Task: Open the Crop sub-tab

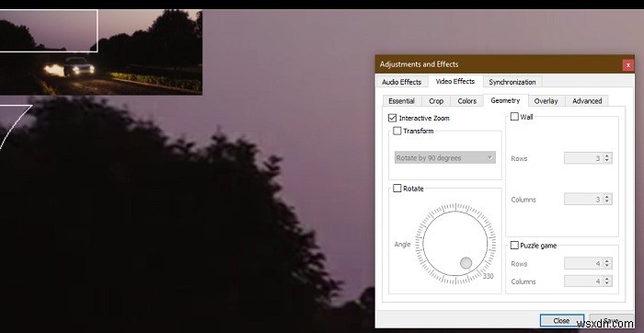Action: [436, 101]
